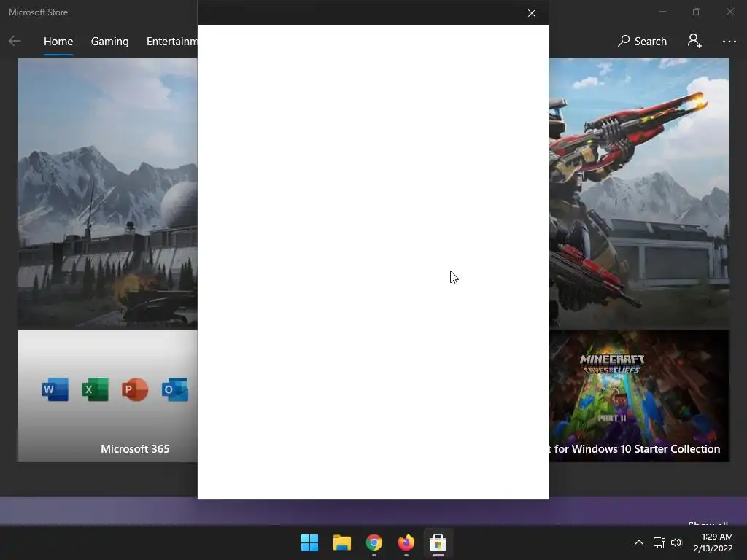
Task: Close the Microsoft Store window
Action: (730, 12)
